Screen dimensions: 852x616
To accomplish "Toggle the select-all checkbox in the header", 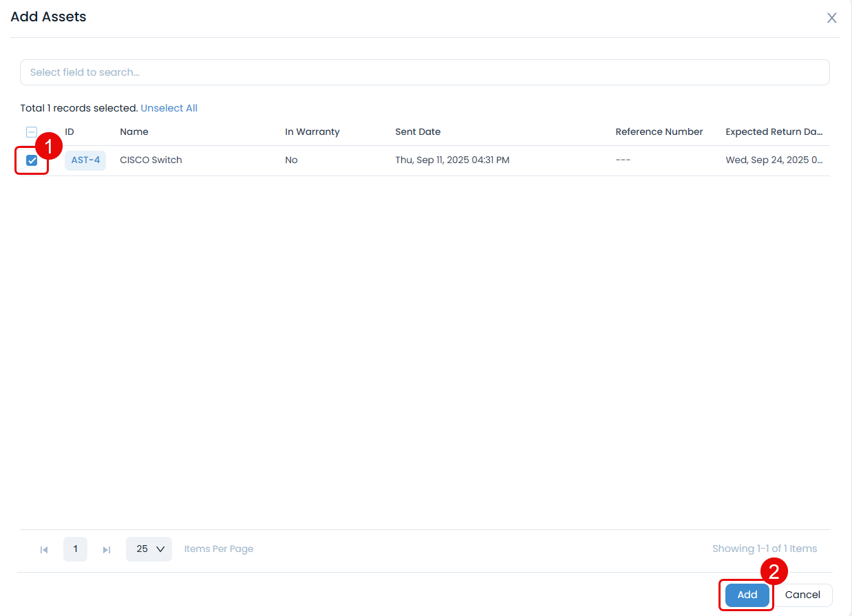I will tap(31, 131).
